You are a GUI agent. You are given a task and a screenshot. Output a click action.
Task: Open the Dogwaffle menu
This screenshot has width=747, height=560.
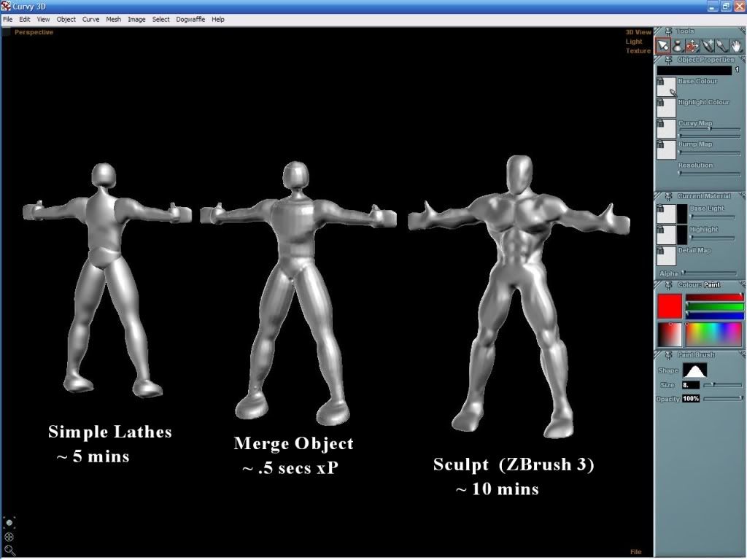tap(191, 19)
